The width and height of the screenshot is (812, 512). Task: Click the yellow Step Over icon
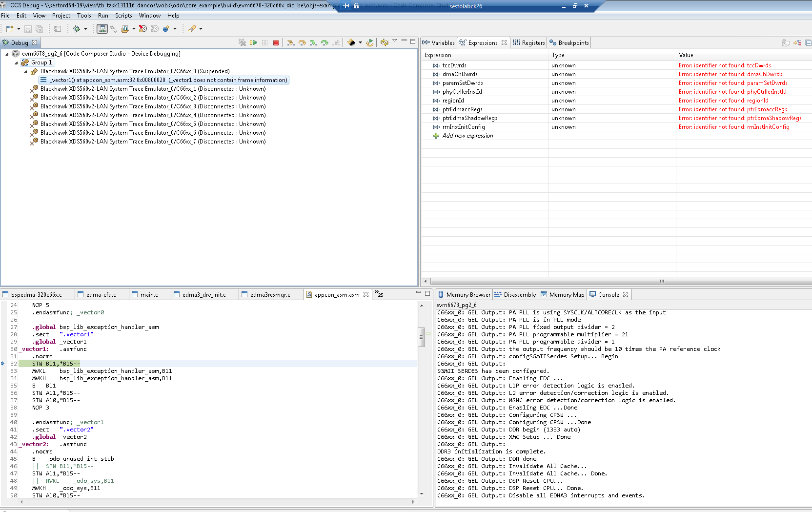302,42
